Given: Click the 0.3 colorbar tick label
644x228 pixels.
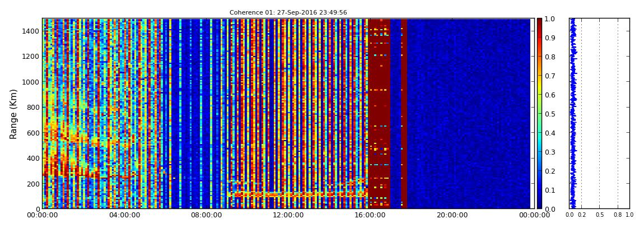Looking at the screenshot, I should [x=549, y=152].
